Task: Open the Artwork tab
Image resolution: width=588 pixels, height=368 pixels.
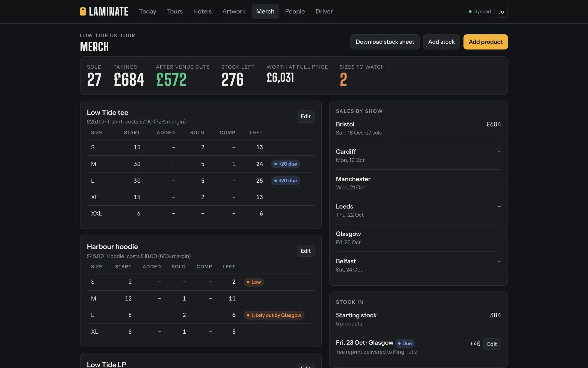Action: click(234, 11)
